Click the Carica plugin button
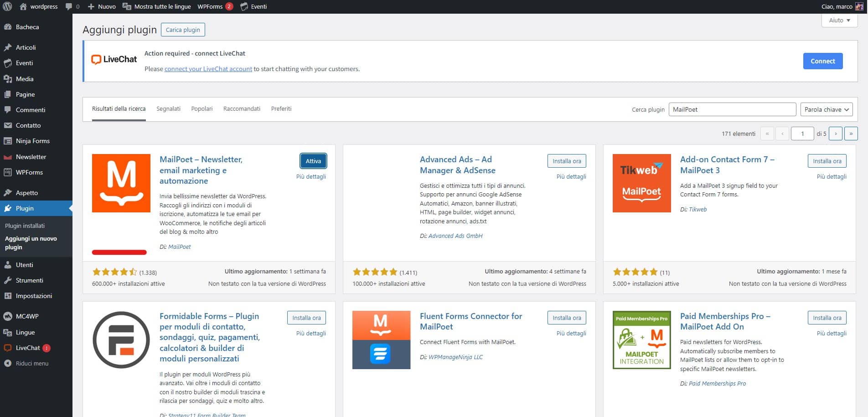This screenshot has height=417, width=868. (x=183, y=30)
